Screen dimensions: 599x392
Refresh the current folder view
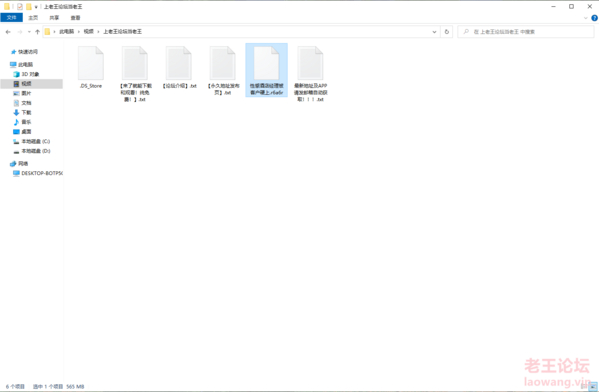(447, 32)
